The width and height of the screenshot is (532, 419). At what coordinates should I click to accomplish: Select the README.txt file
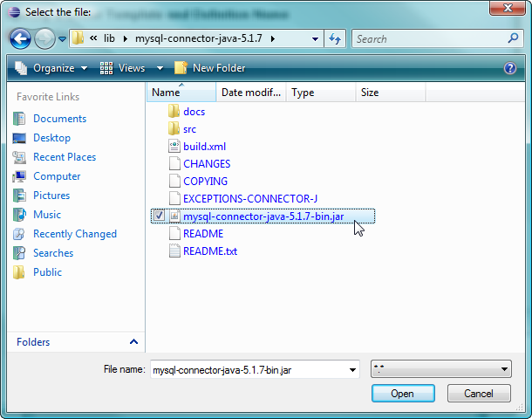(x=209, y=251)
